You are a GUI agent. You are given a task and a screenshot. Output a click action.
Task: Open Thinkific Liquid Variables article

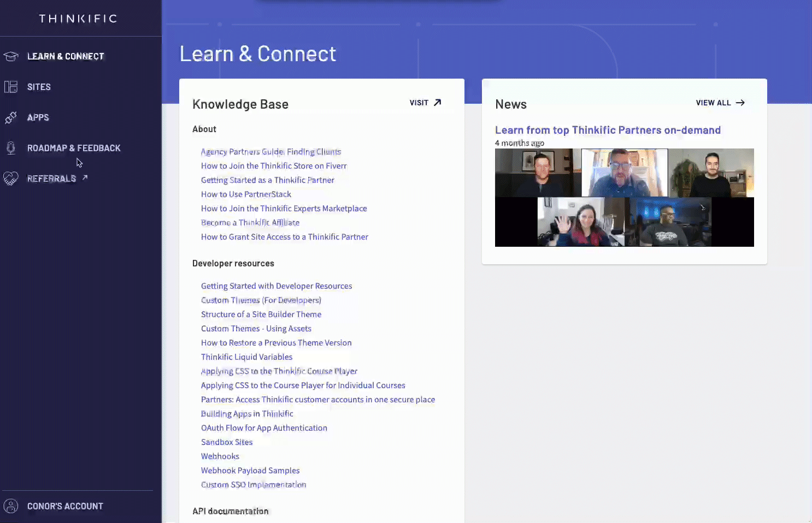[x=247, y=357]
